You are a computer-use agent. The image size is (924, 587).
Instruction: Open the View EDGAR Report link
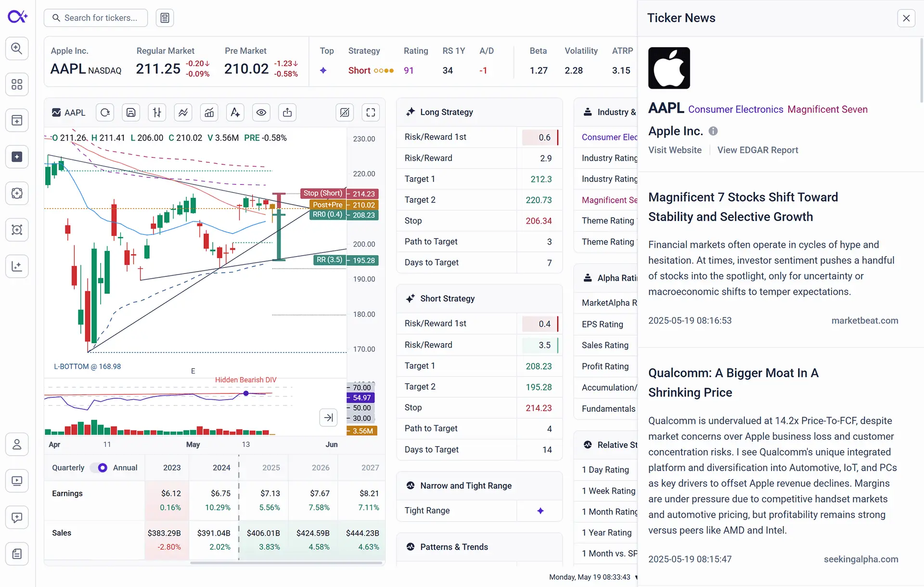757,150
